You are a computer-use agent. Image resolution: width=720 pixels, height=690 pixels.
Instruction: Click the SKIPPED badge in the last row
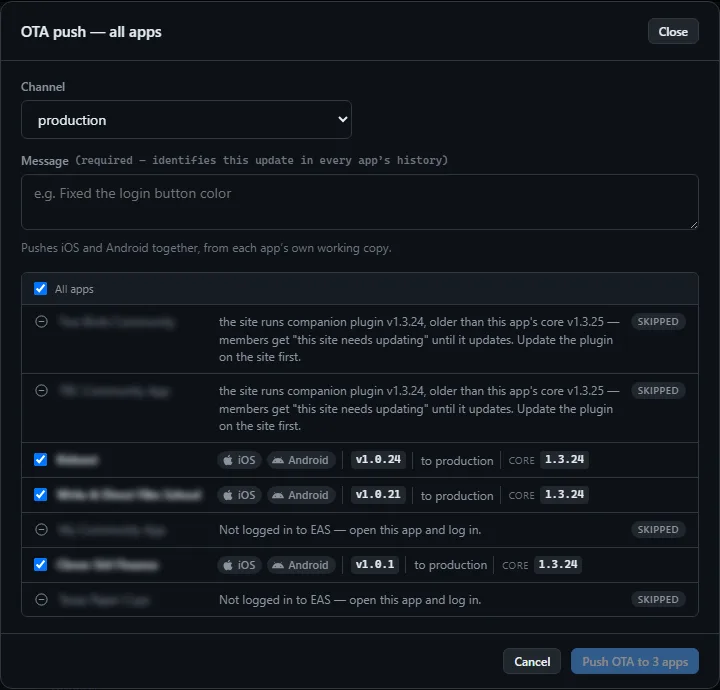[x=658, y=599]
